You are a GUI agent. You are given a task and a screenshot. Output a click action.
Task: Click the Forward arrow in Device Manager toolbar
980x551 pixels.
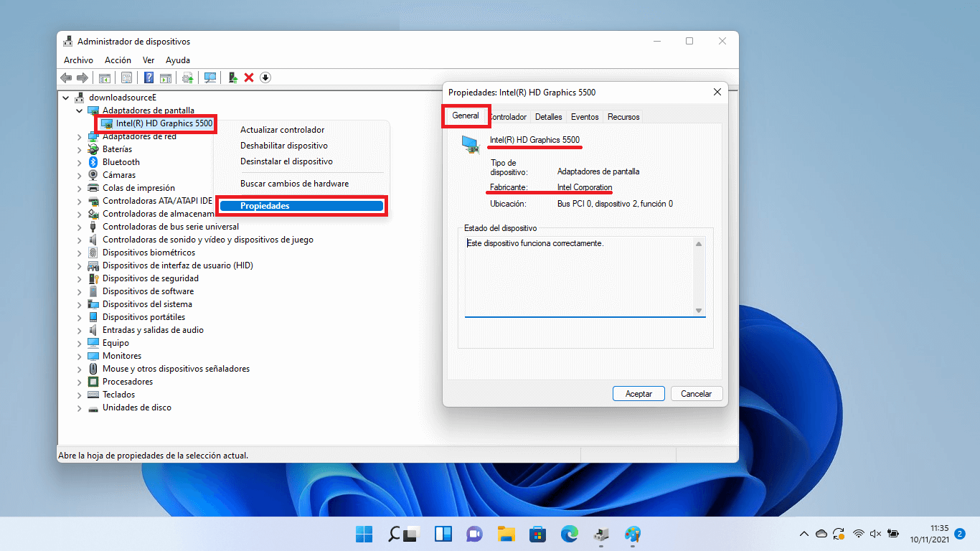[x=83, y=77]
